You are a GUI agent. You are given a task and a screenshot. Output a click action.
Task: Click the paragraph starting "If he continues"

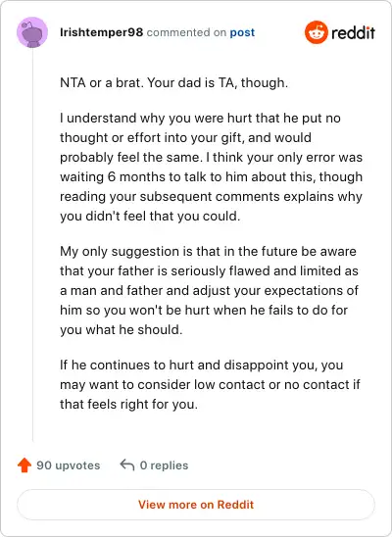tap(210, 384)
